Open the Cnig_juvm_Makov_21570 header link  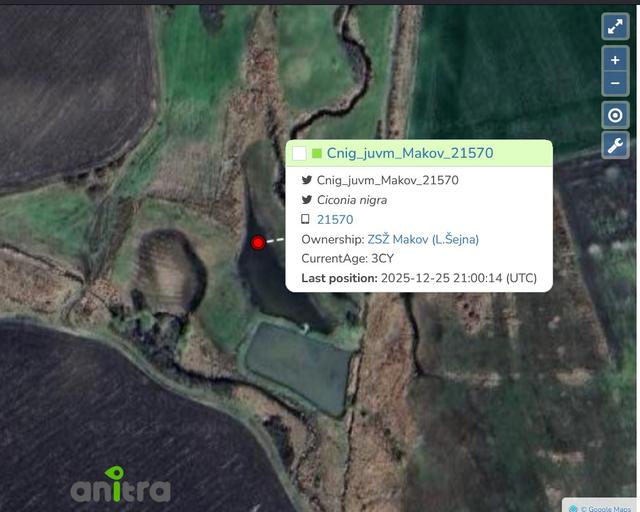(410, 153)
